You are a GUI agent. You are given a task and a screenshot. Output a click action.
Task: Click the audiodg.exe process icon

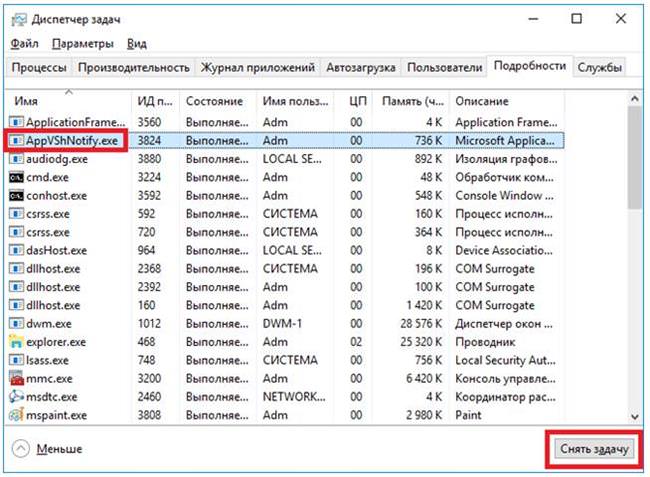click(16, 159)
